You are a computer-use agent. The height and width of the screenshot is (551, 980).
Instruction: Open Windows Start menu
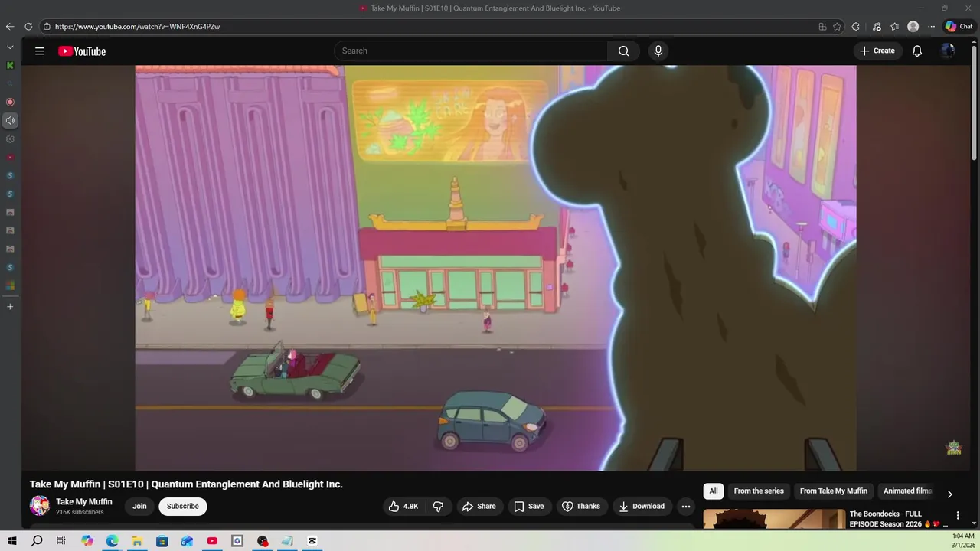[x=12, y=541]
